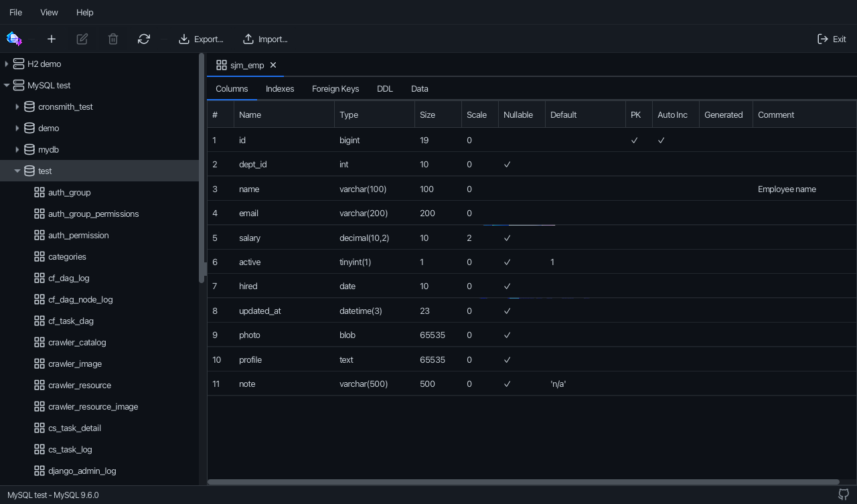Click the cf_task_dag table grid icon

(x=40, y=321)
